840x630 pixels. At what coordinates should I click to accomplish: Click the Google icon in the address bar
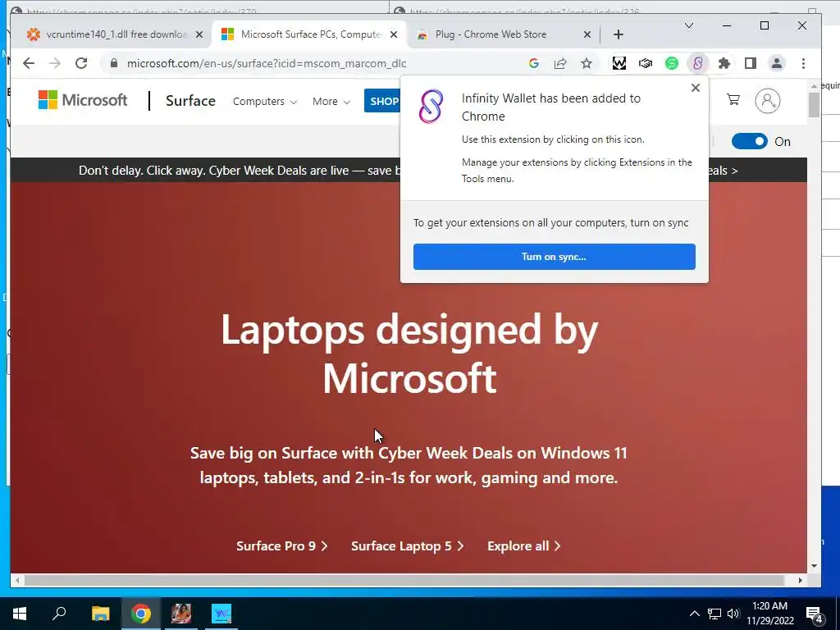(533, 63)
